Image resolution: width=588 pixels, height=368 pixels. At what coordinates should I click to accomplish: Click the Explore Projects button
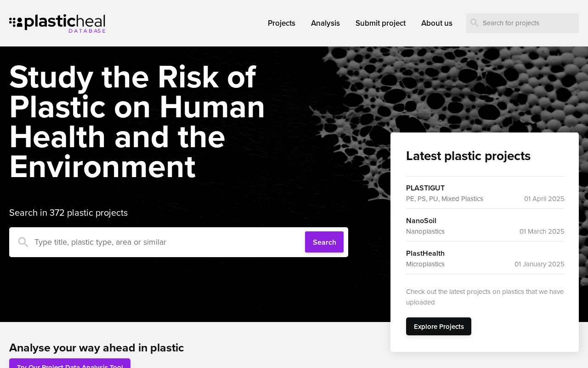pyautogui.click(x=439, y=327)
